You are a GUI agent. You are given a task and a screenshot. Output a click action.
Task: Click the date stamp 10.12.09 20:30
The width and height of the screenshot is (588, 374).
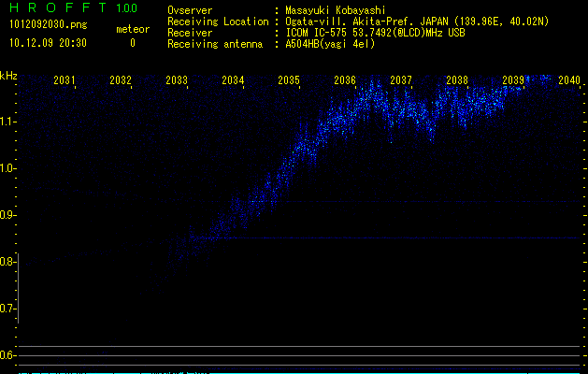click(x=48, y=43)
